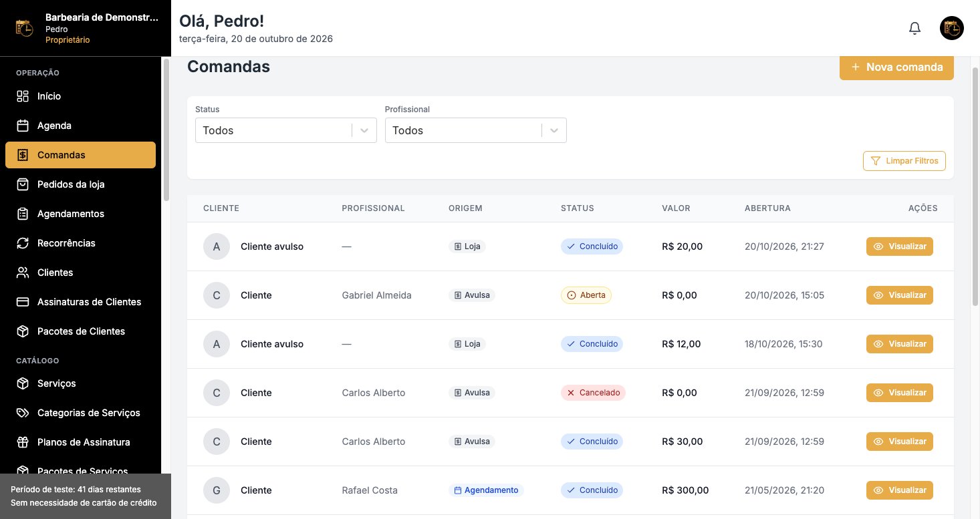Visualizar the Rafael Costa comanda

pyautogui.click(x=900, y=490)
